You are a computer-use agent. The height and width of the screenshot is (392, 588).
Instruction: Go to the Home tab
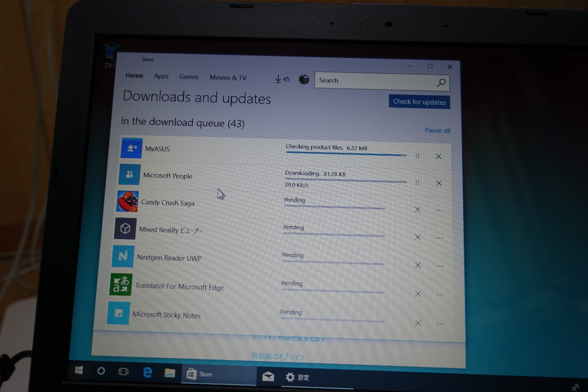click(134, 75)
